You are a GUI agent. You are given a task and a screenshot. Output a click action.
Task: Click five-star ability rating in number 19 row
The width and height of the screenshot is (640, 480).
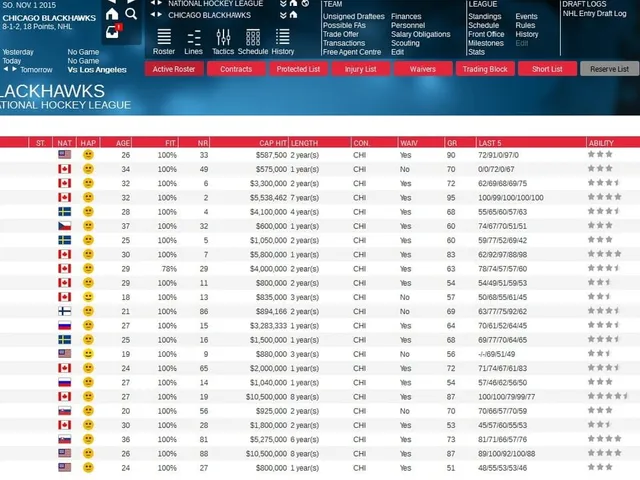(608, 396)
